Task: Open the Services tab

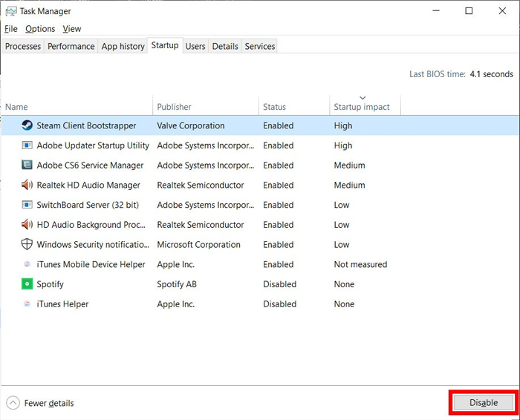Action: tap(260, 46)
